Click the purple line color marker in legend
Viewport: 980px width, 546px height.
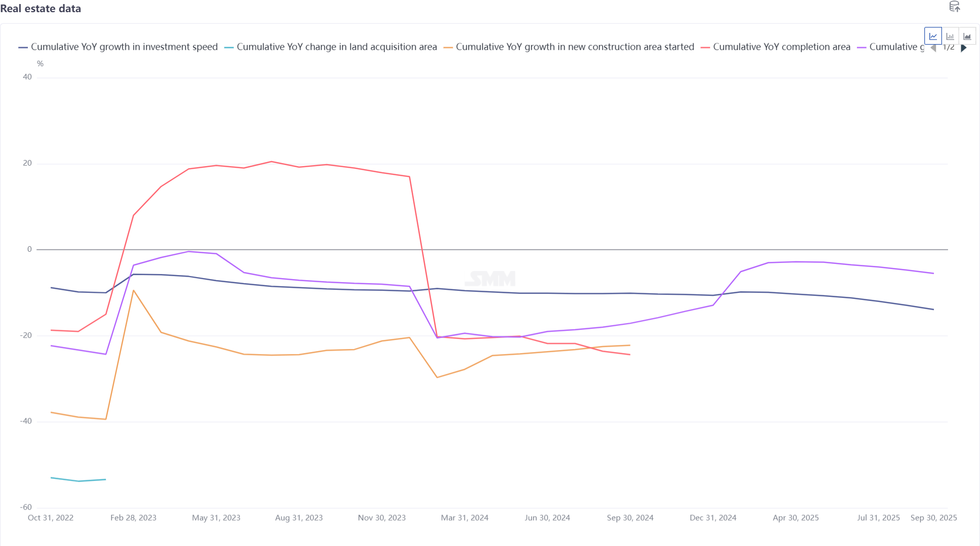tap(861, 48)
